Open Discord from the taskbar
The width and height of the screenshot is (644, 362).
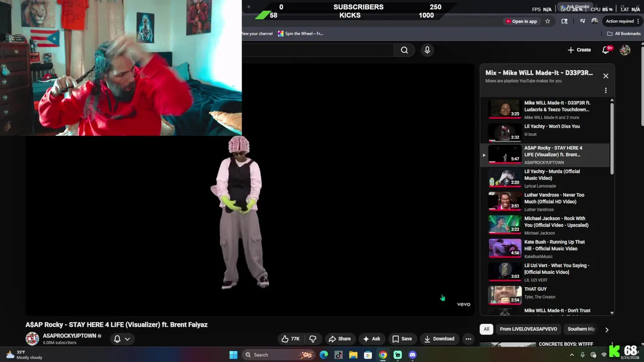413,355
